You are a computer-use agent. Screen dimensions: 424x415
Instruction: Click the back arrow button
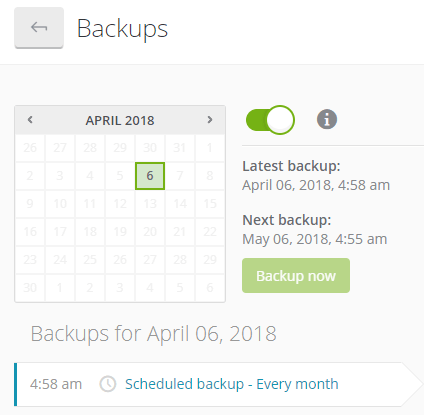39,28
